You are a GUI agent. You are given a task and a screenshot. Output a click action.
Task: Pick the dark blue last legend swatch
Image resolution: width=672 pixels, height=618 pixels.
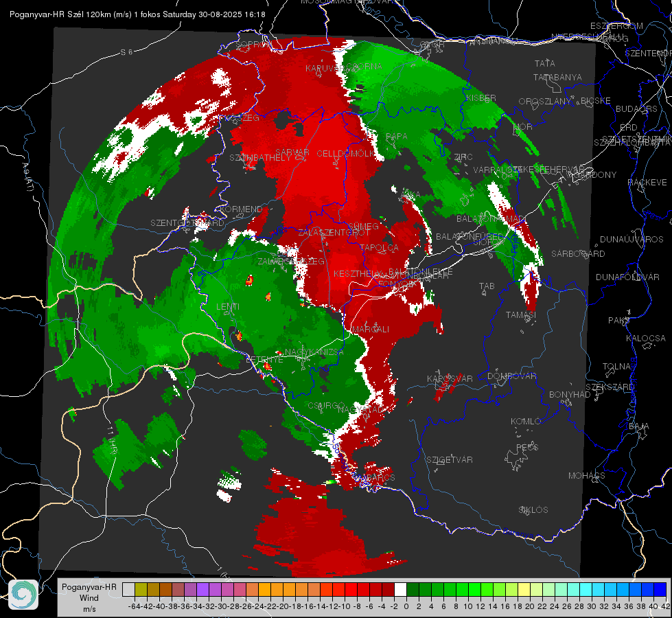coord(660,589)
